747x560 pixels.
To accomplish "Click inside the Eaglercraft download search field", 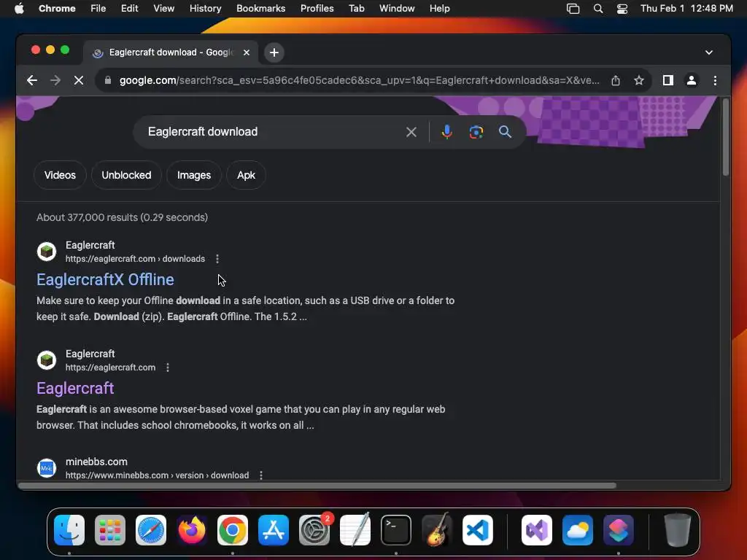I will coord(271,132).
